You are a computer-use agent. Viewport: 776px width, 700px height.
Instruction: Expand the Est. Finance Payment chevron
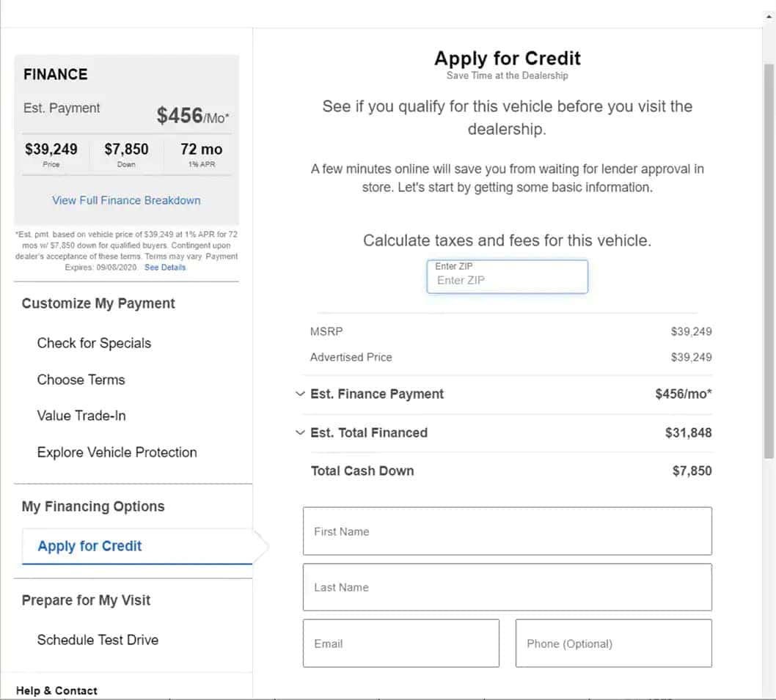point(300,394)
